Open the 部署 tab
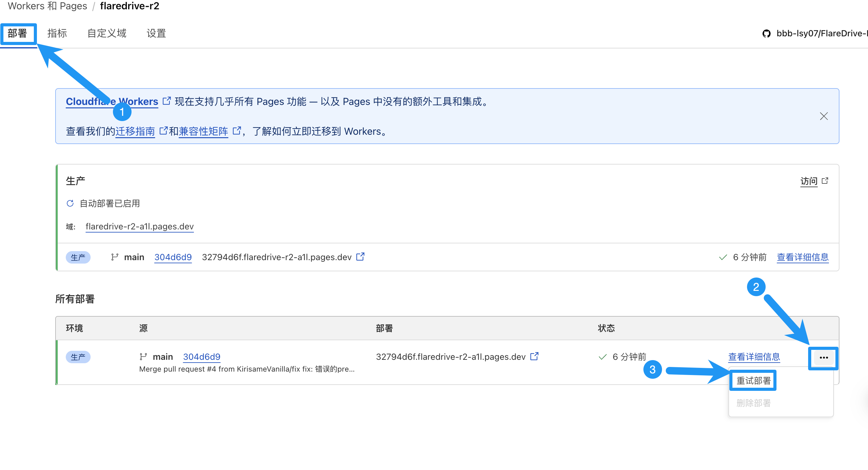Screen dimensions: 868x470 tap(17, 34)
